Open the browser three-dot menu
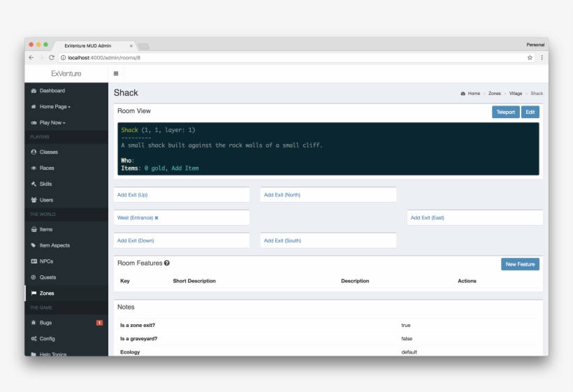The height and width of the screenshot is (392, 573). pyautogui.click(x=542, y=58)
